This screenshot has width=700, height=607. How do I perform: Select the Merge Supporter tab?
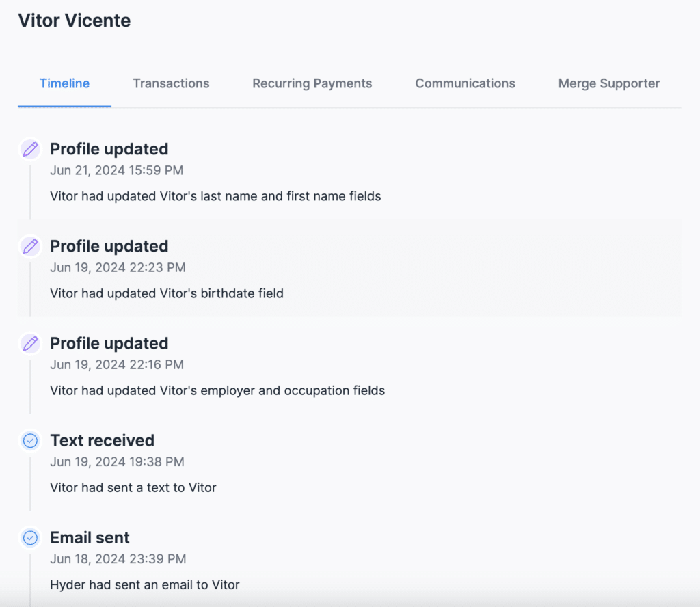(608, 83)
